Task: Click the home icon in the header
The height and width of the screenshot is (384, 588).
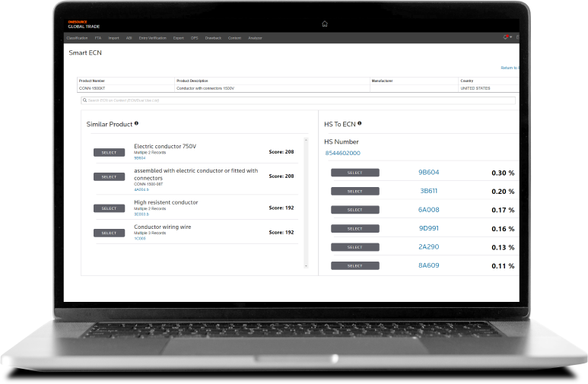Action: 325,24
